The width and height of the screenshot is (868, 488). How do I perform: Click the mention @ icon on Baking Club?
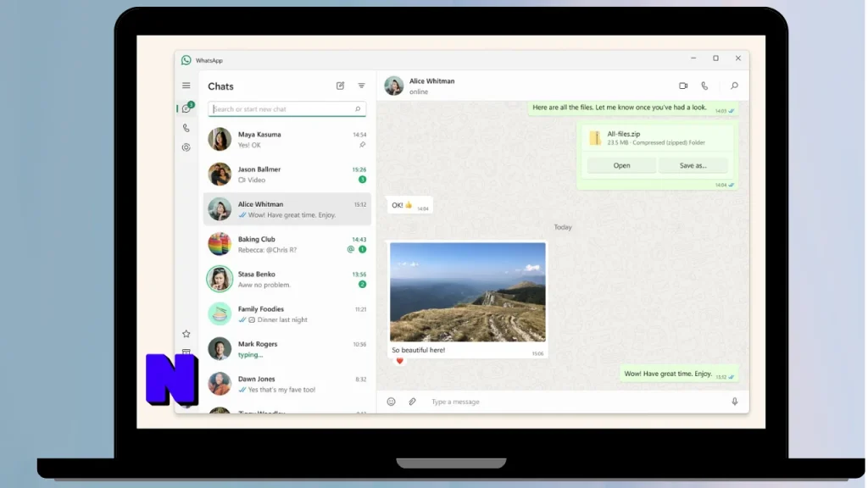[x=350, y=250]
